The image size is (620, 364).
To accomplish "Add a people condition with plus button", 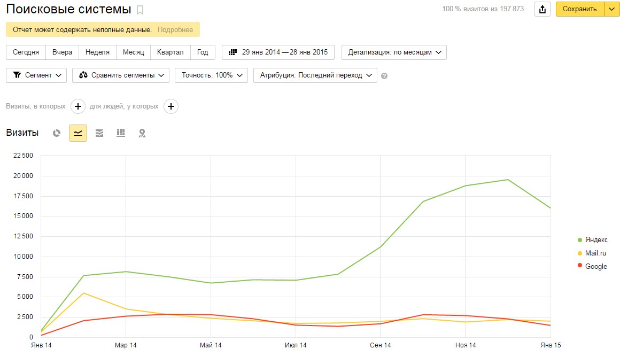I will 171,106.
